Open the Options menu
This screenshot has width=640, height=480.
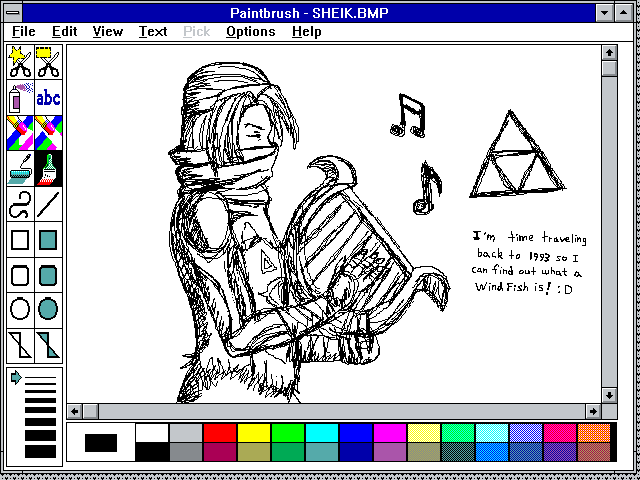pyautogui.click(x=251, y=31)
